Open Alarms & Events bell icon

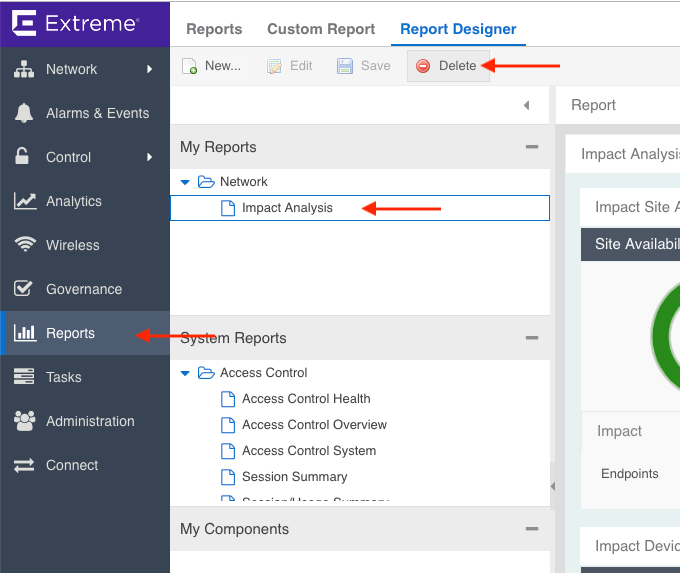[23, 113]
